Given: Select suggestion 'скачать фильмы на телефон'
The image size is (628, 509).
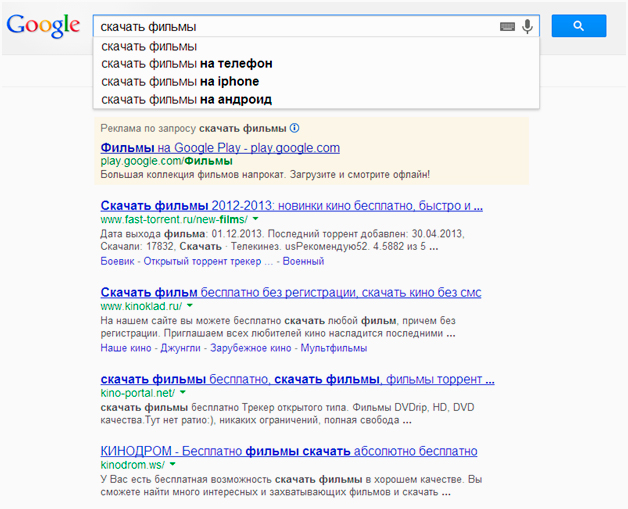Looking at the screenshot, I should (316, 64).
